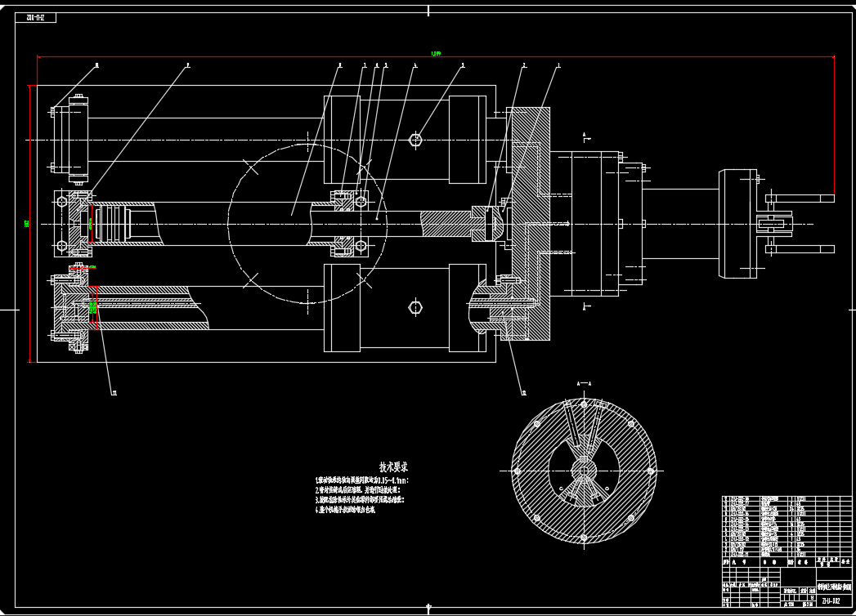Select the first technical requirement line
This screenshot has width=856, height=616.
(x=361, y=481)
